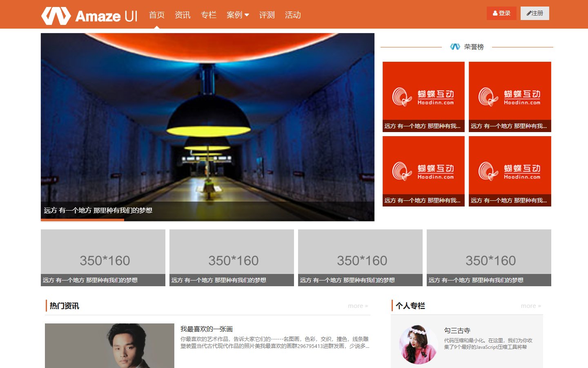Open the top-right 蝴蝶互动 honor card
This screenshot has width=588, height=368.
510,97
